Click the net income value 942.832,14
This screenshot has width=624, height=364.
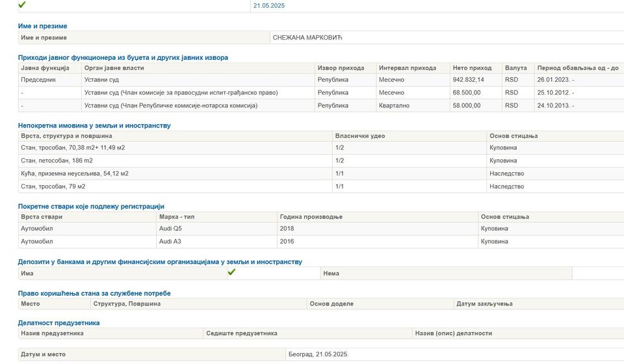(468, 80)
